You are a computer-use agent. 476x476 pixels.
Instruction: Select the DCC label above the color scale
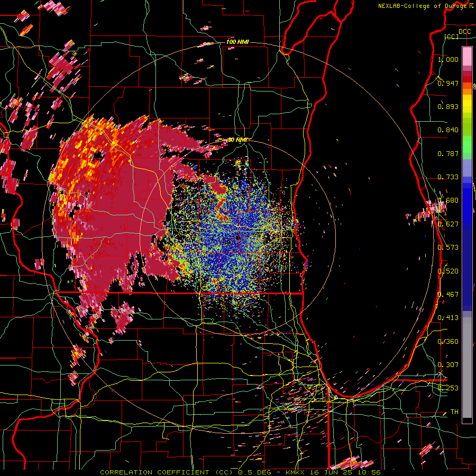click(464, 32)
